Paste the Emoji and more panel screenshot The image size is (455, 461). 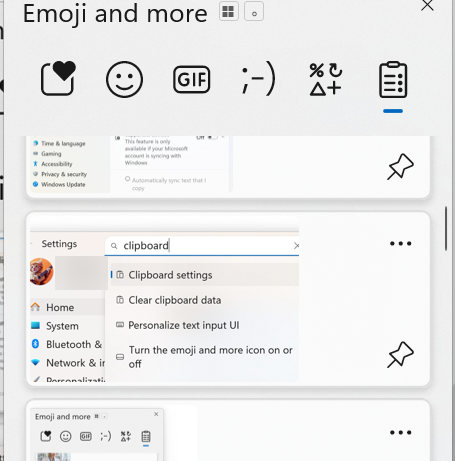(228, 430)
